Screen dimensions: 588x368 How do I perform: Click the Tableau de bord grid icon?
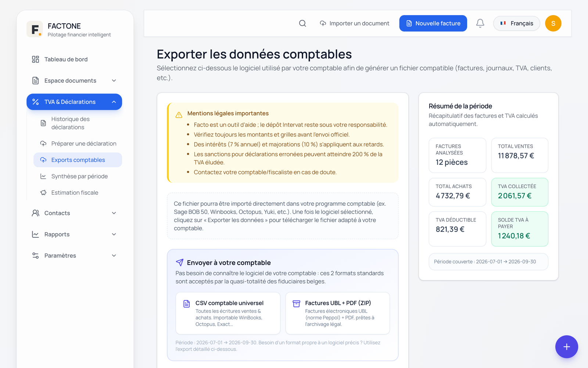pos(35,59)
